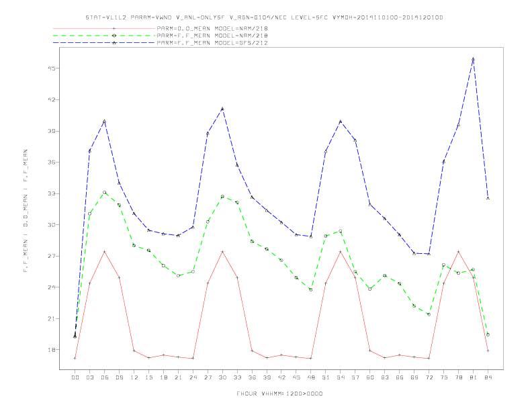Click x-axis forecast hour label 75
Viewport: 532px width, 411px height.
[x=444, y=377]
